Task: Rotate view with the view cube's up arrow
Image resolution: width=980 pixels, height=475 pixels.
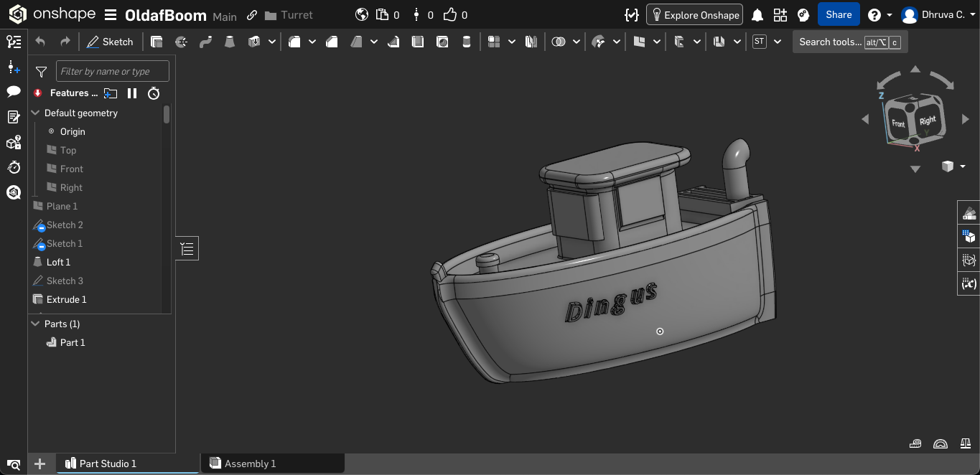Action: [915, 70]
